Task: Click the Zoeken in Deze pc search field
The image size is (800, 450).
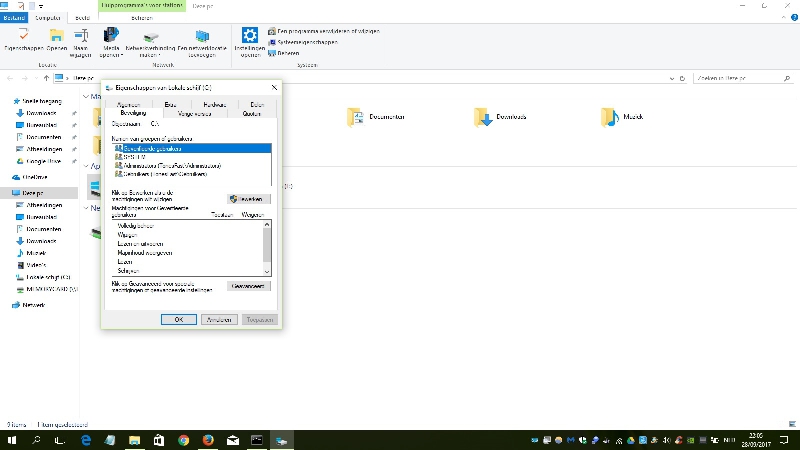Action: click(x=743, y=78)
